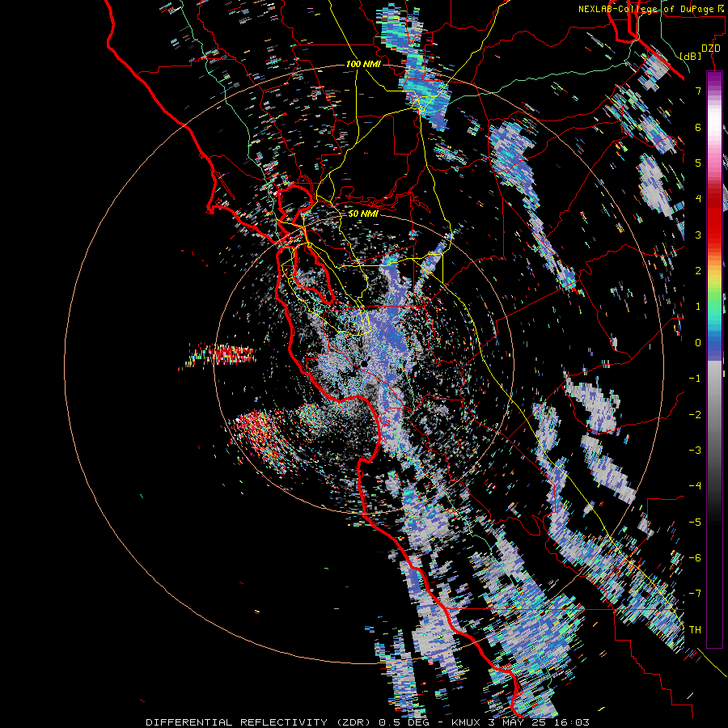Click the 2 dB scale tick label

(x=698, y=271)
